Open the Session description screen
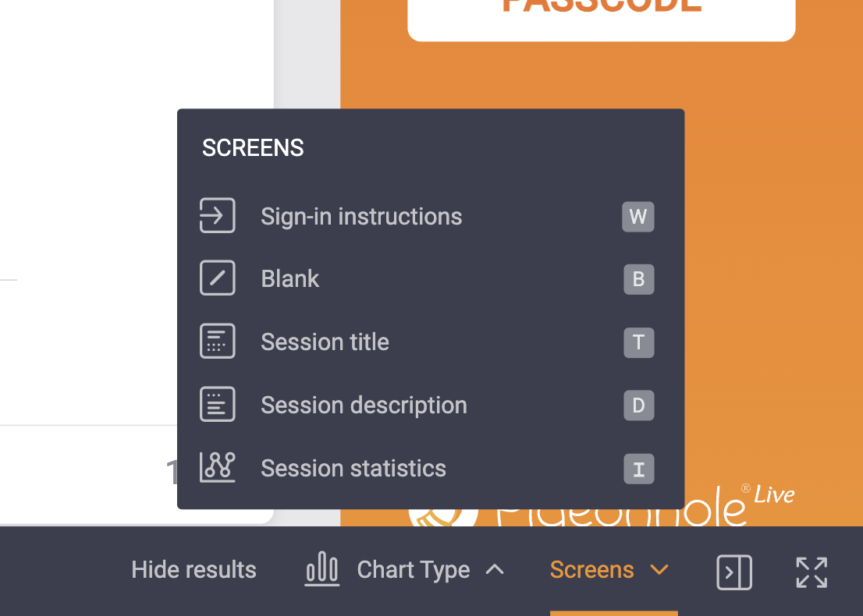This screenshot has width=863, height=616. coord(364,405)
